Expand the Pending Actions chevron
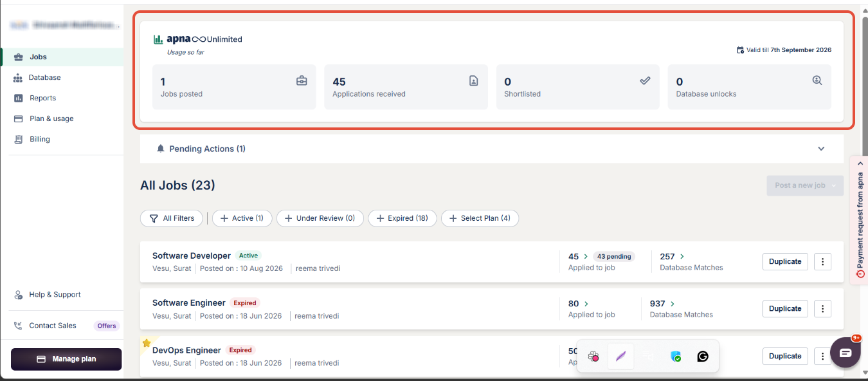The width and height of the screenshot is (868, 381). 821,149
